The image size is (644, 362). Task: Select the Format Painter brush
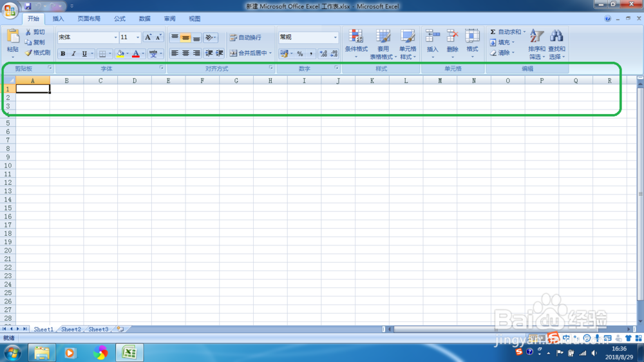pyautogui.click(x=28, y=53)
